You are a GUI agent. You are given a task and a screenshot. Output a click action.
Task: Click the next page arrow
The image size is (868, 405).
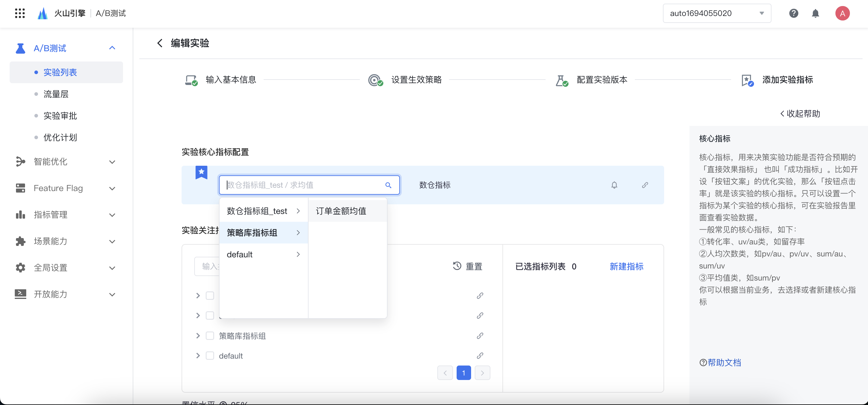coord(482,373)
